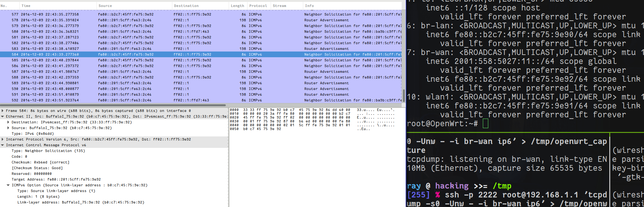The height and width of the screenshot is (207, 644).
Task: Select packet 583 Router Advertisement
Action: (201, 49)
